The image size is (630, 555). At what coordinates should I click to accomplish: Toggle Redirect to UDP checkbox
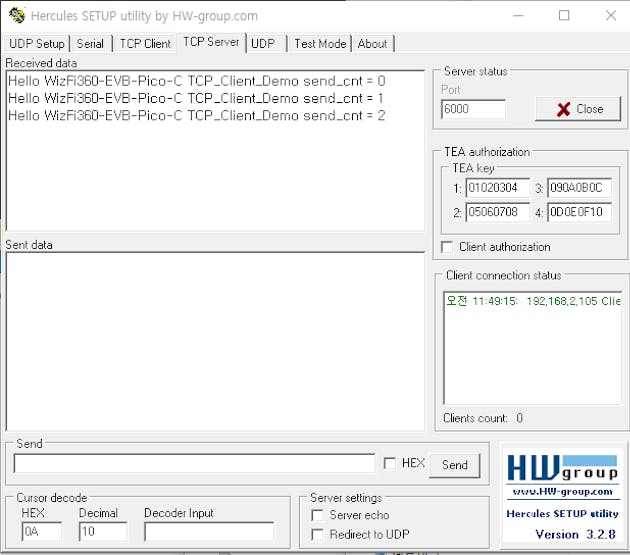[317, 535]
